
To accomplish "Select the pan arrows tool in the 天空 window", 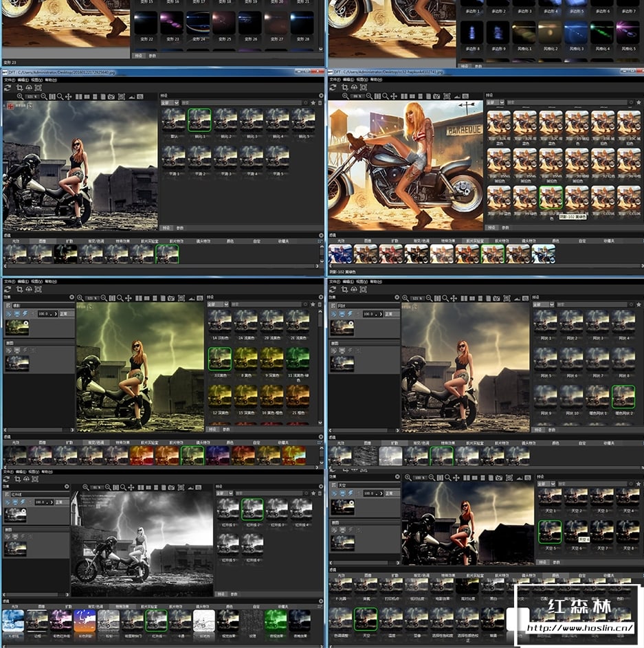I will [x=456, y=478].
